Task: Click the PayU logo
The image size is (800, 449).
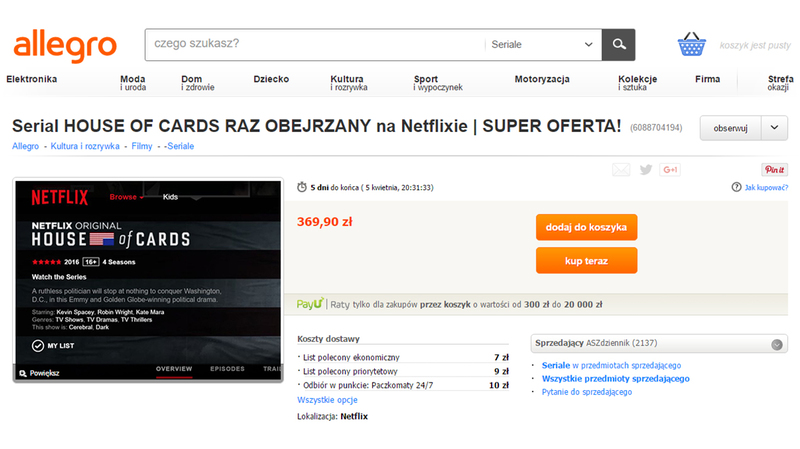Action: pos(310,304)
